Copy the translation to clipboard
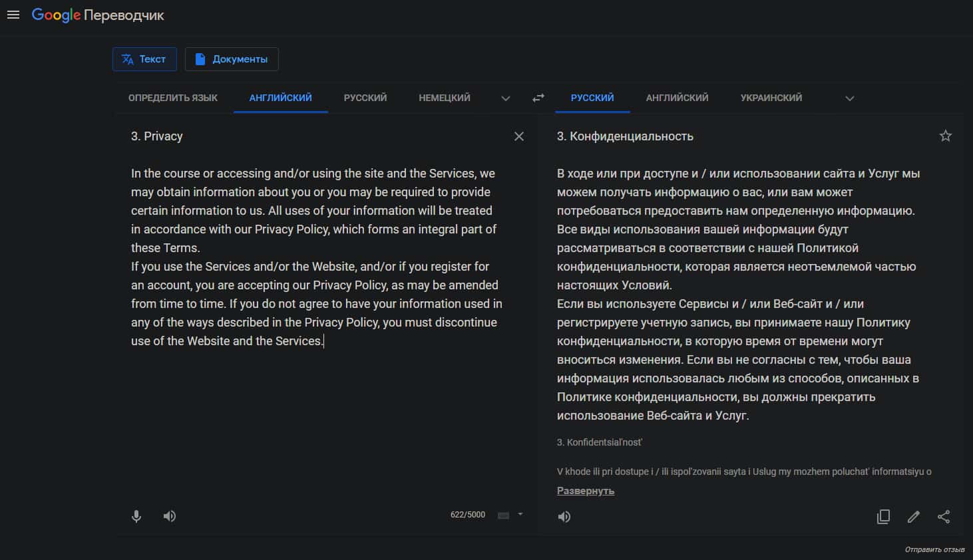 (883, 517)
